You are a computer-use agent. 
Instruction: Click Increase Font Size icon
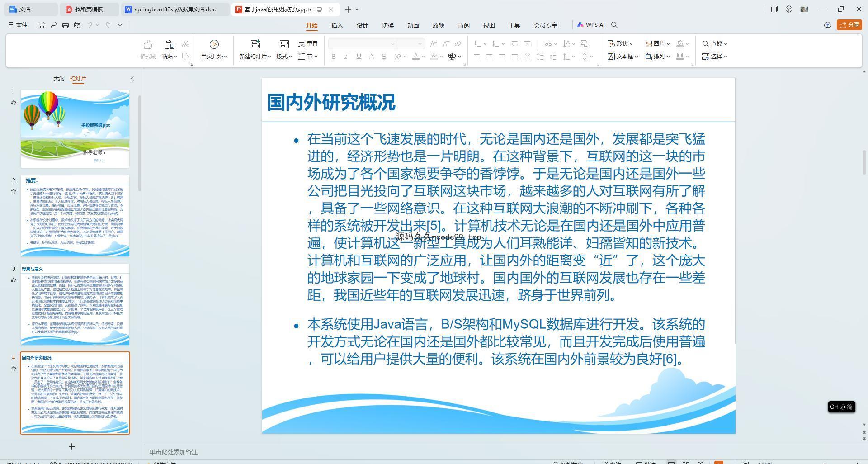tap(434, 44)
